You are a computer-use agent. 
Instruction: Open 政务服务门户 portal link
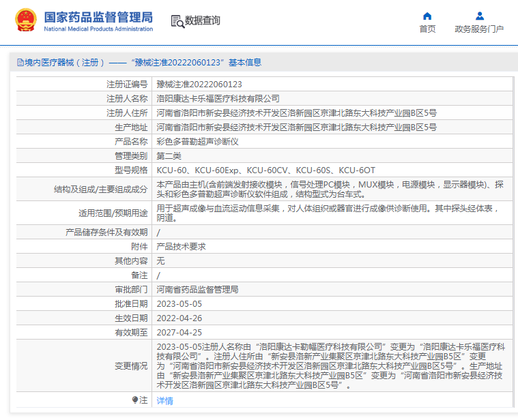click(x=479, y=29)
